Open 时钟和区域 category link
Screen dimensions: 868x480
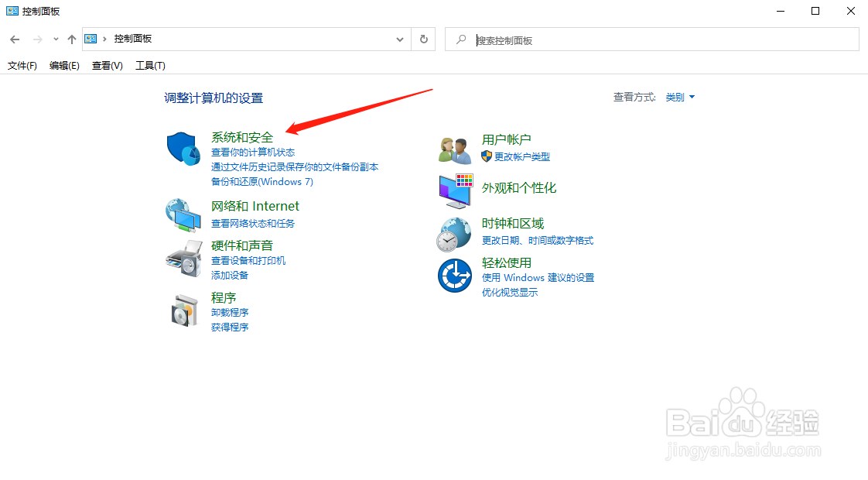point(513,224)
